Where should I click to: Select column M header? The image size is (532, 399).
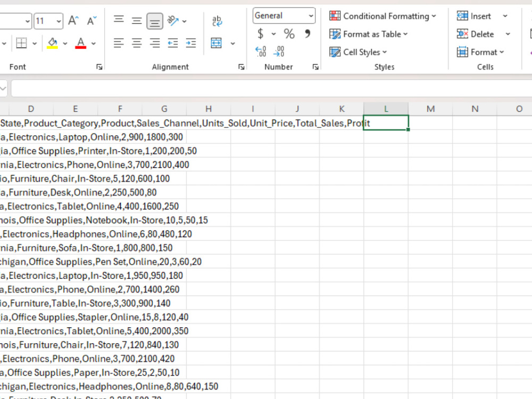(430, 109)
